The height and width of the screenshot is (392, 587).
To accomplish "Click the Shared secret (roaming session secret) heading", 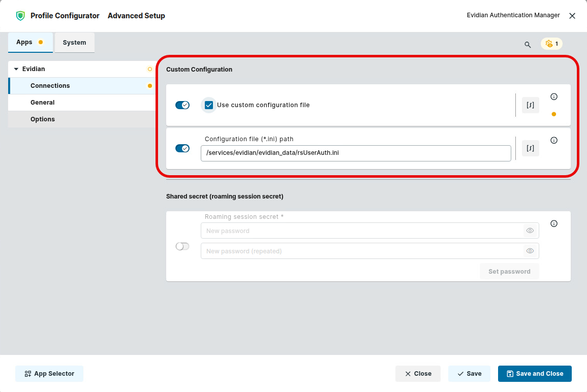I will (225, 197).
